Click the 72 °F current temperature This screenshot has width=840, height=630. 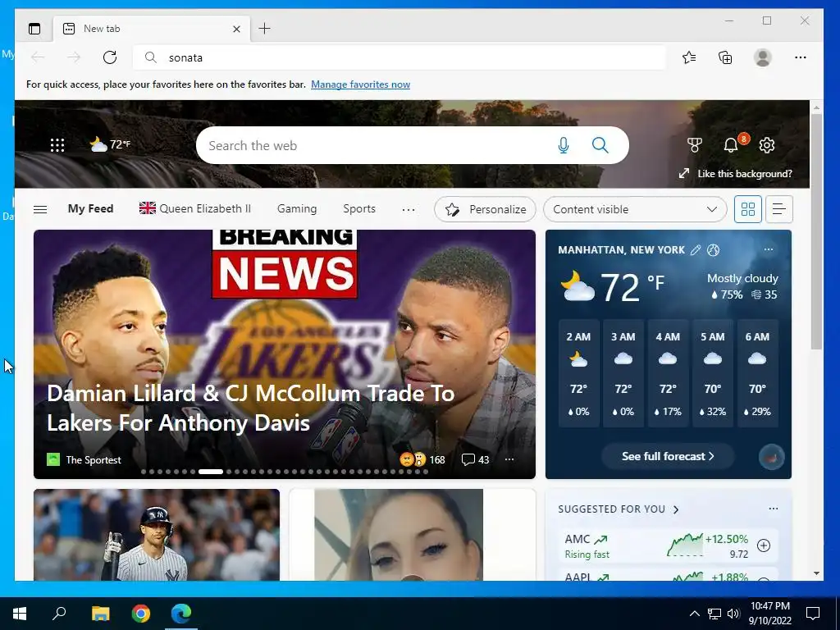(x=632, y=287)
